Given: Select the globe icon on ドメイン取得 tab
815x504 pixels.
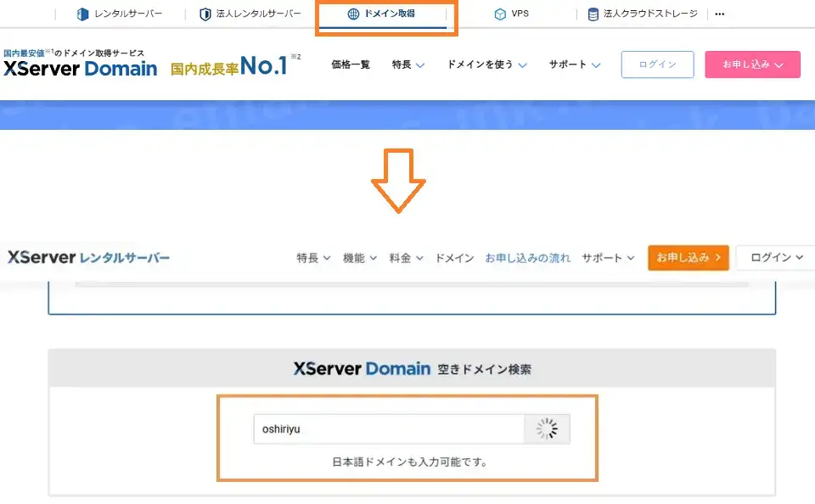Looking at the screenshot, I should point(351,14).
